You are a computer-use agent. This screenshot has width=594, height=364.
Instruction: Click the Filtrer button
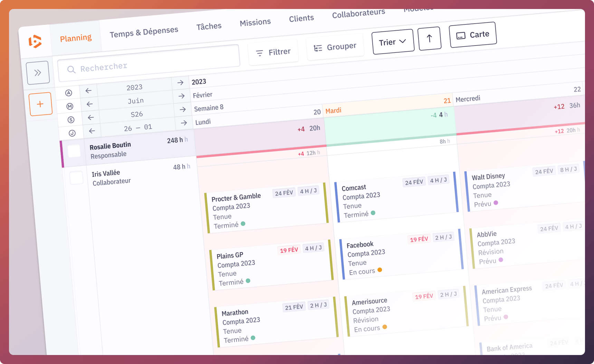[273, 51]
